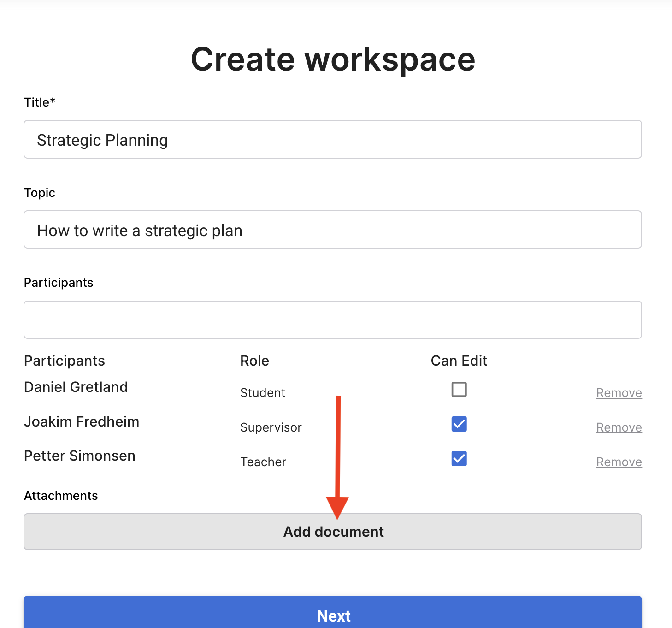Click the blue Next button
This screenshot has width=672, height=628.
[x=332, y=614]
